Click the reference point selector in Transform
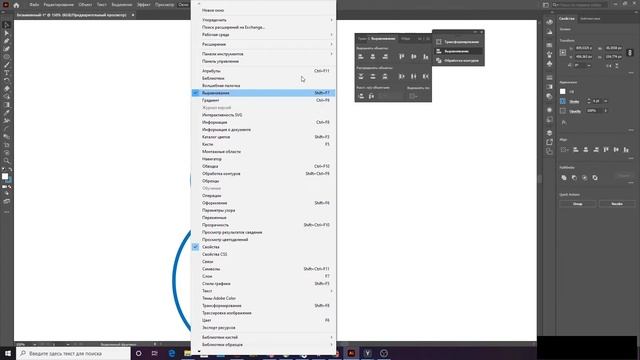The height and width of the screenshot is (360, 640). 563,53
